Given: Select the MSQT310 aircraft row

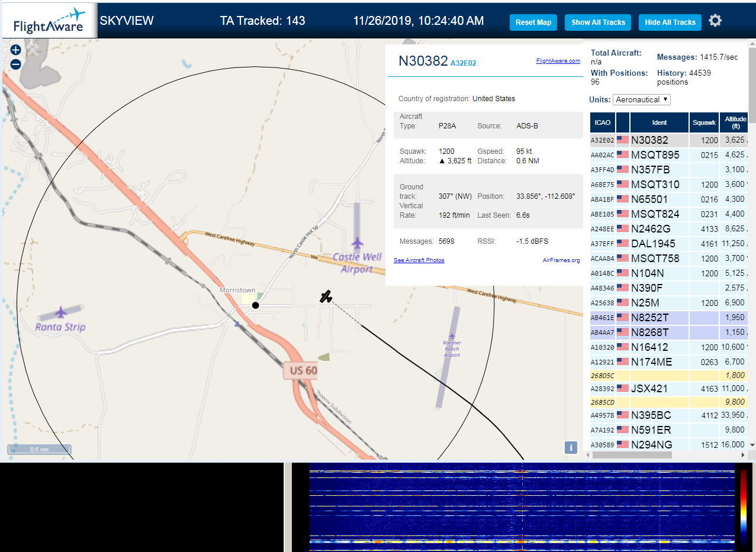Looking at the screenshot, I should pos(669,185).
